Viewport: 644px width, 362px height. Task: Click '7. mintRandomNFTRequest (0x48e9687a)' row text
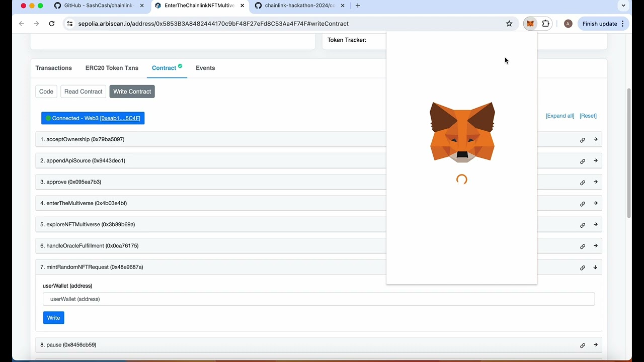[x=92, y=267]
